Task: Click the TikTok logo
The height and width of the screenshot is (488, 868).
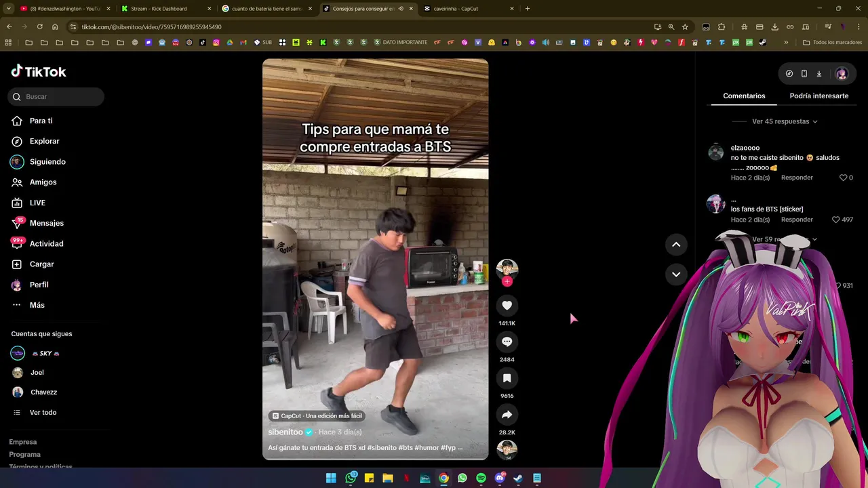Action: point(39,71)
